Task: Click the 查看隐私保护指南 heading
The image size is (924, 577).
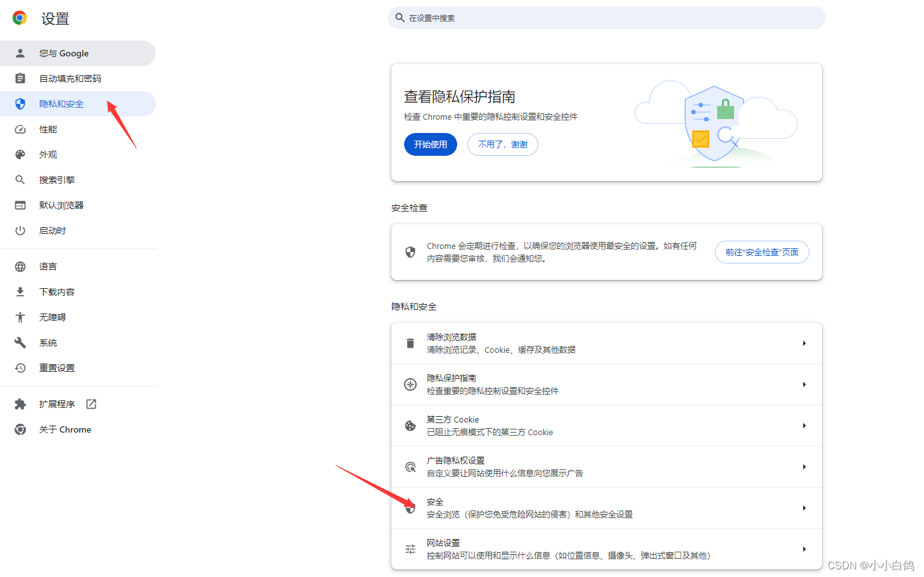Action: 460,97
